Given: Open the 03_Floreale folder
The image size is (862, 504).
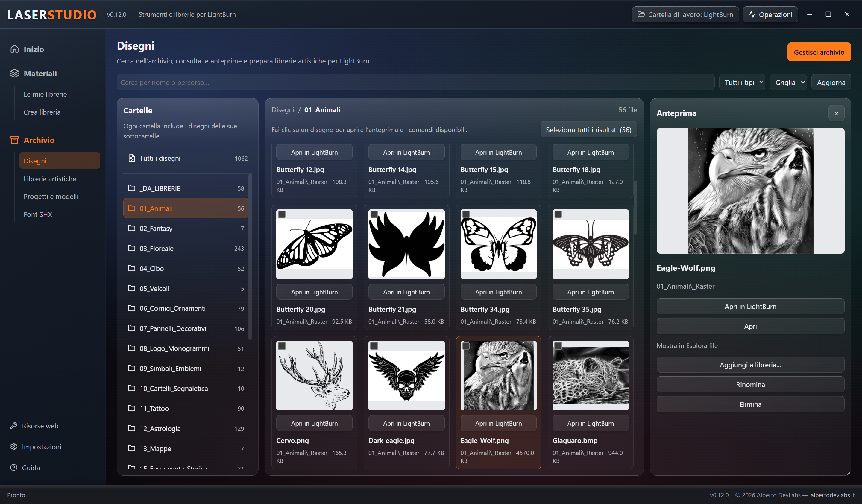Looking at the screenshot, I should (x=186, y=248).
